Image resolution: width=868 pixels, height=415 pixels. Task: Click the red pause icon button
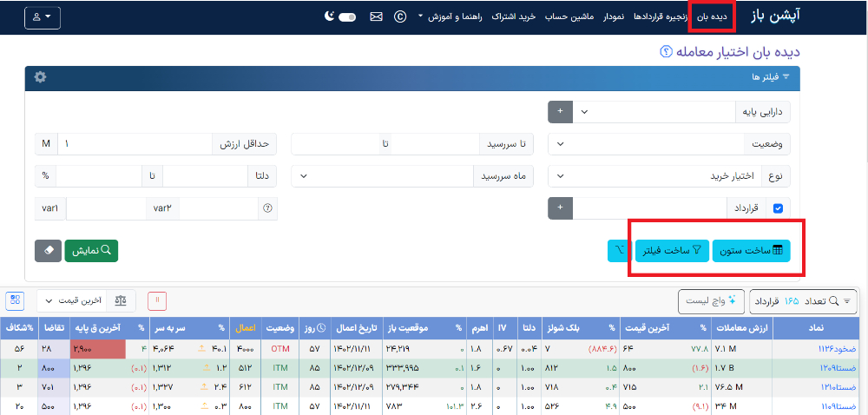[157, 300]
